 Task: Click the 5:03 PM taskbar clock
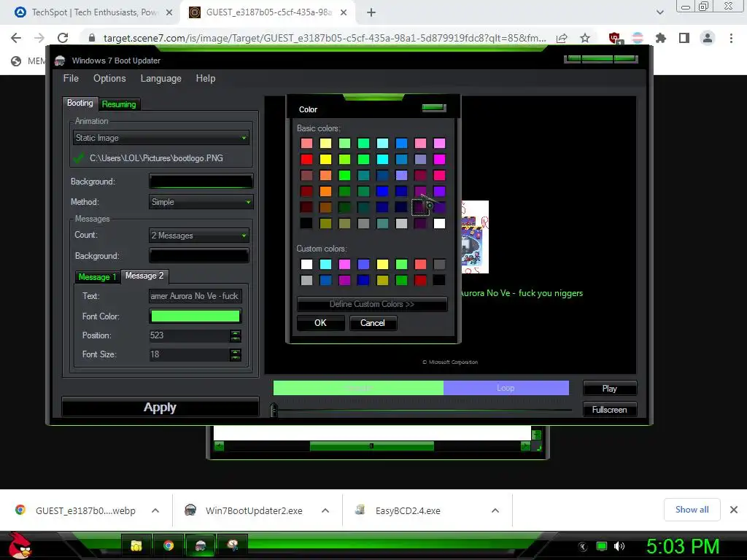coord(683,546)
